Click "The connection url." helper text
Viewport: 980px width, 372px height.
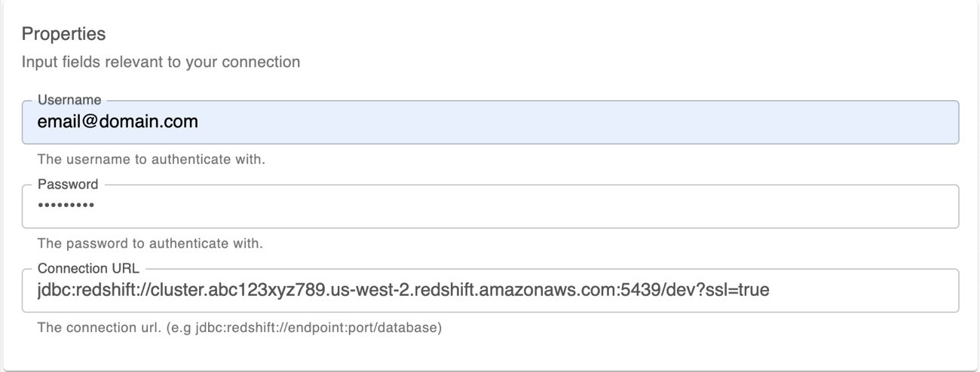[88, 328]
